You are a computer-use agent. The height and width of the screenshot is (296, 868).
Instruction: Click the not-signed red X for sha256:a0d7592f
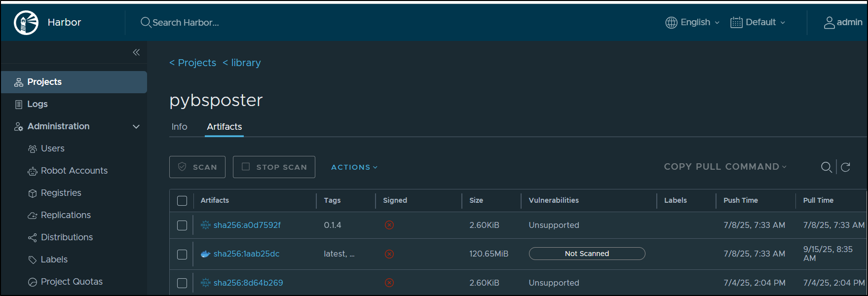coord(389,225)
